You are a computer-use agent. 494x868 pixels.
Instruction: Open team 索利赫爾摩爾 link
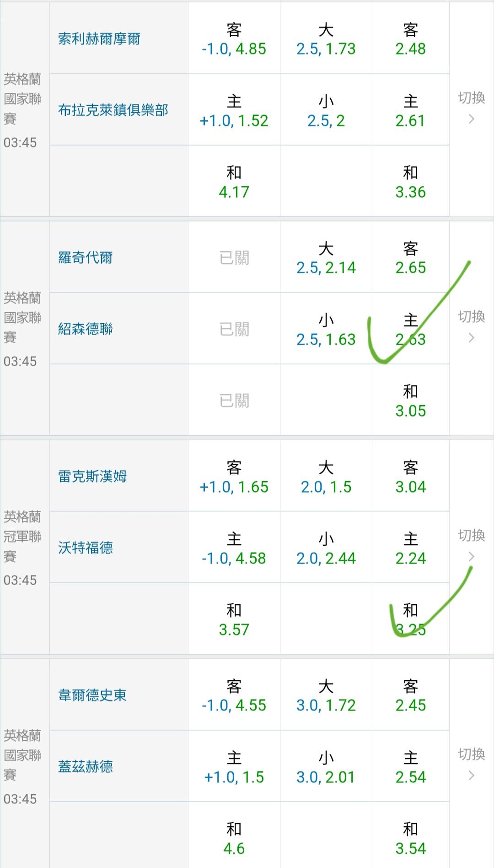(x=99, y=39)
